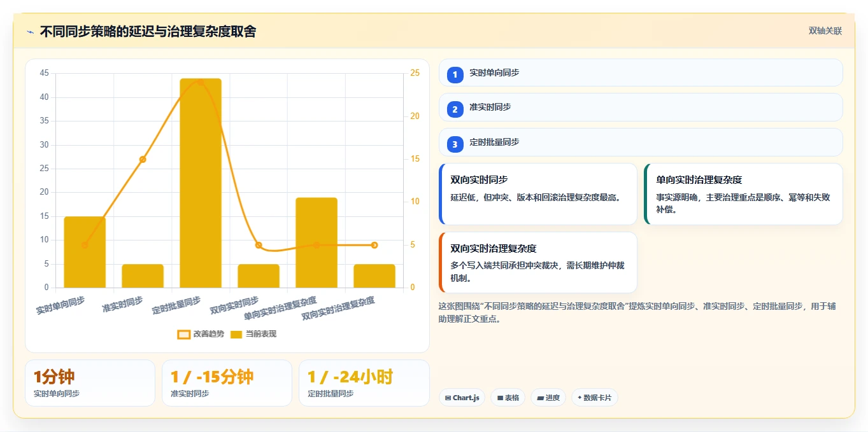This screenshot has height=432, width=868.
Task: Click the line point at the chart peak
Action: [x=201, y=82]
